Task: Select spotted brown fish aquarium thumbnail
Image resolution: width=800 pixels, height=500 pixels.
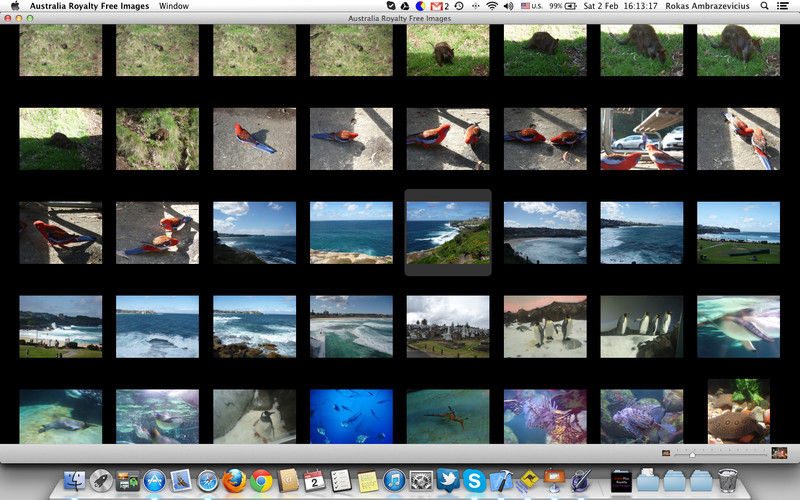Action: point(738,411)
